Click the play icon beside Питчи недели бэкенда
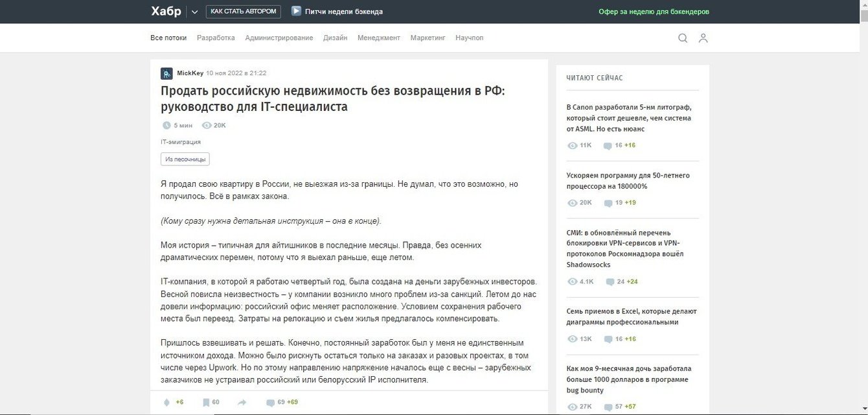Screen dimensions: 868x415 (296, 11)
